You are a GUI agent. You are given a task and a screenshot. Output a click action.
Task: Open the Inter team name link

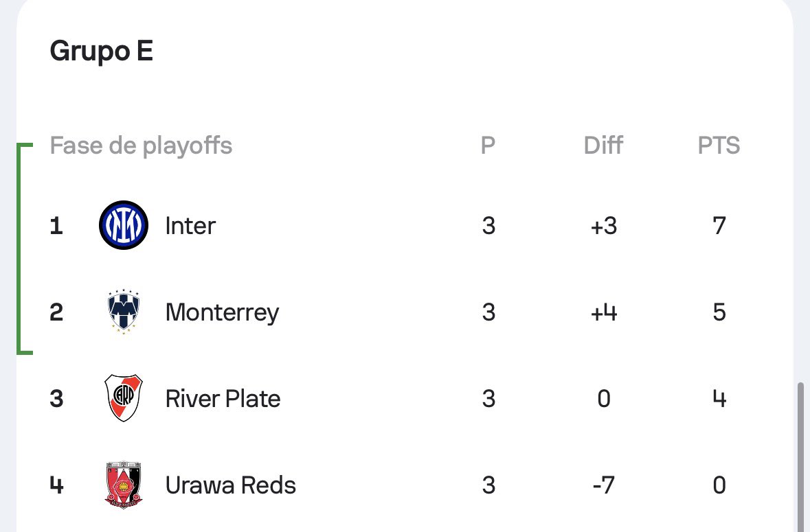[190, 225]
